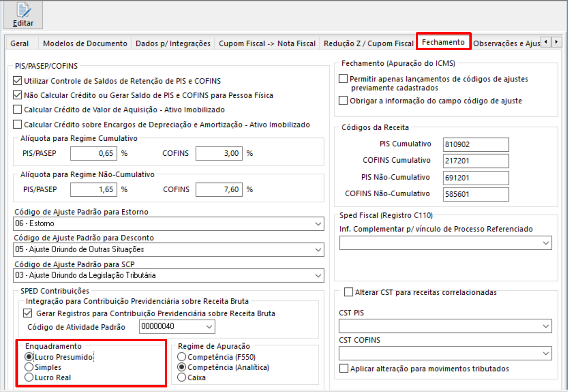Select the Simples radio option

click(29, 367)
